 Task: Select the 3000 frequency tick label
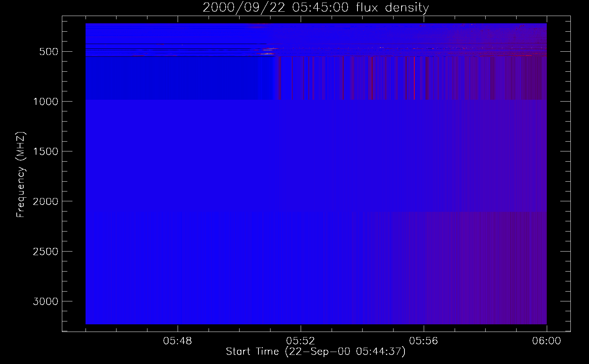coord(46,301)
